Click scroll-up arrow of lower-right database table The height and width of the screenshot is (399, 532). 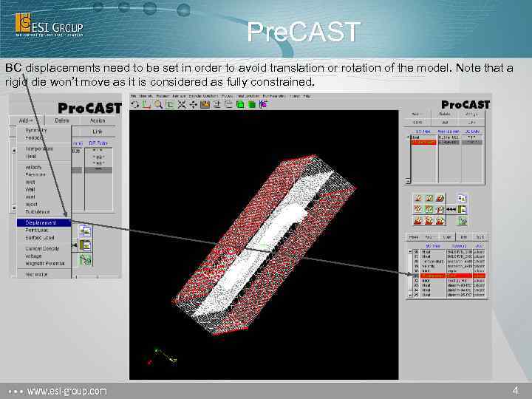click(x=410, y=252)
